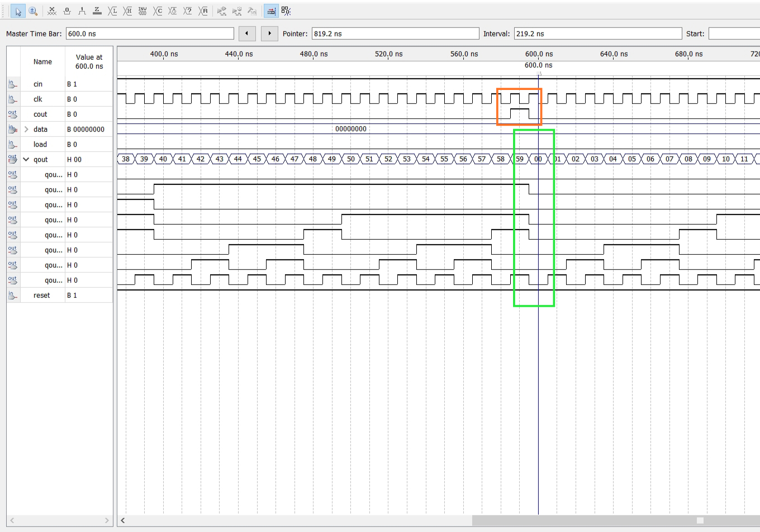The height and width of the screenshot is (532, 760).
Task: Expand the data bus signal
Action: (x=26, y=129)
